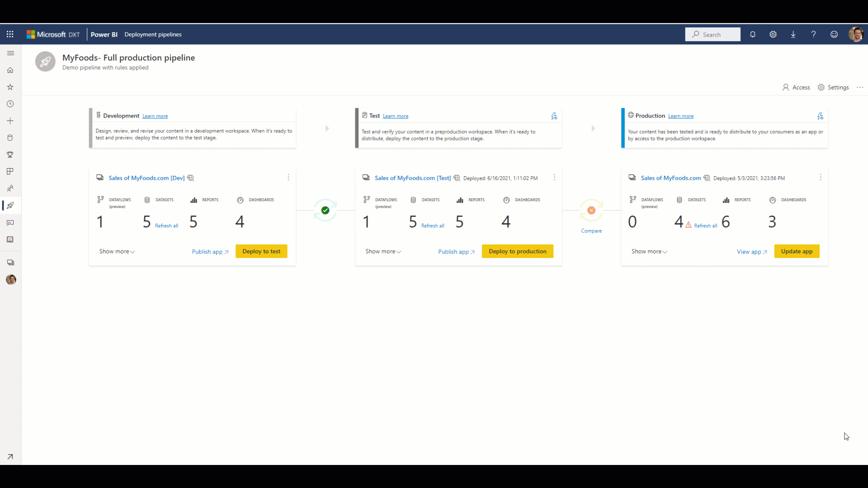Image resolution: width=868 pixels, height=488 pixels.
Task: Click Learn more link in Production stage
Action: click(681, 116)
